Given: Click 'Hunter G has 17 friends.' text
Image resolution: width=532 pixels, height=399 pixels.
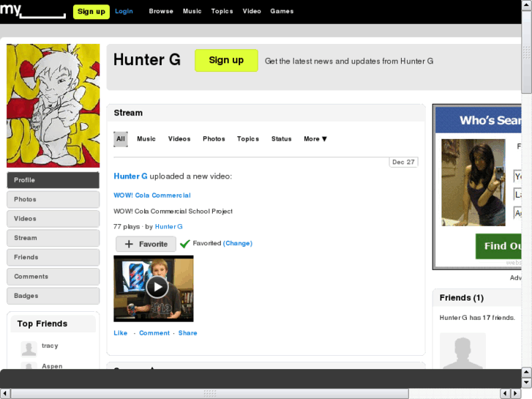Looking at the screenshot, I should (x=477, y=318).
